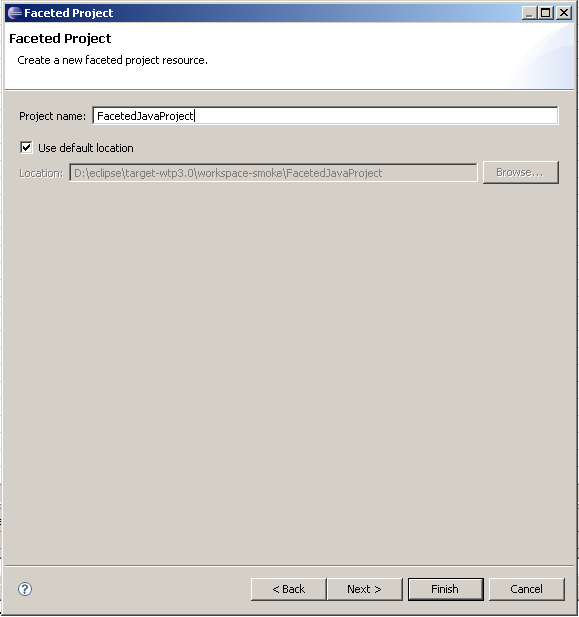Click inside the Project name text field

tap(325, 116)
